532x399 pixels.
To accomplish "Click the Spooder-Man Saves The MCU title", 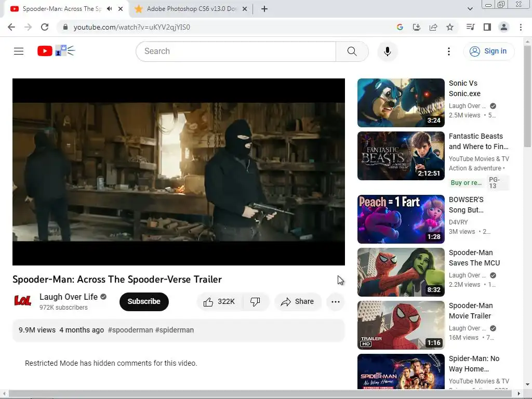I will pos(474,258).
